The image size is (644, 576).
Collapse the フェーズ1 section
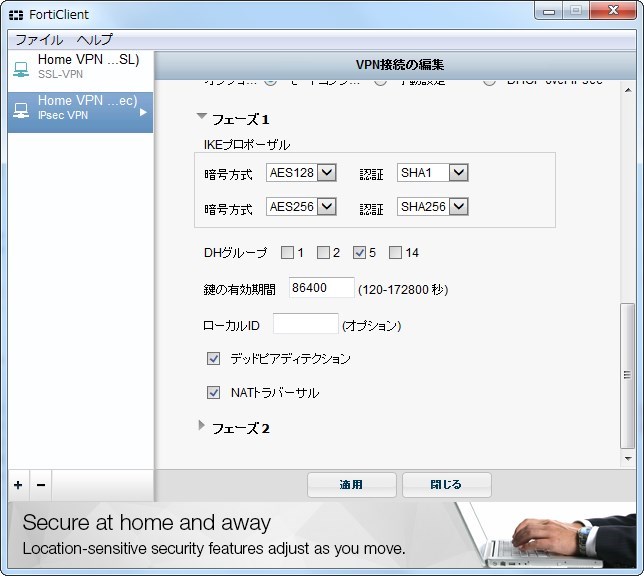pos(201,116)
